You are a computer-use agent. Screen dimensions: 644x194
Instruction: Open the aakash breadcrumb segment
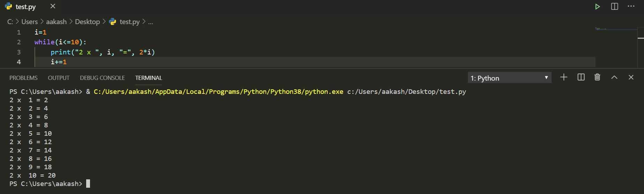56,22
